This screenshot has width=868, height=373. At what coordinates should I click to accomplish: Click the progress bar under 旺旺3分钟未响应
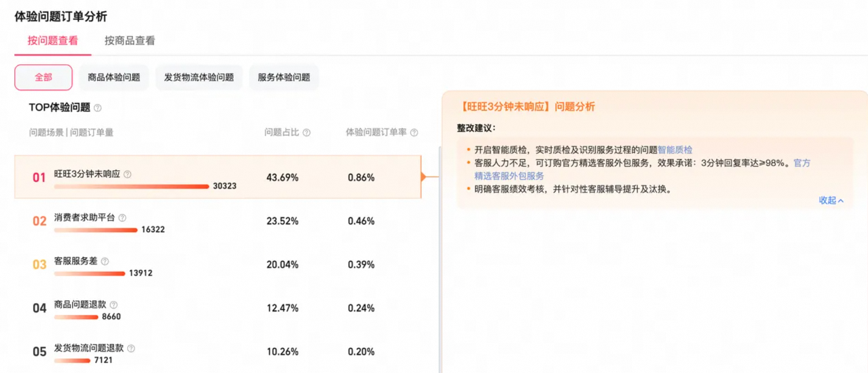pos(132,186)
